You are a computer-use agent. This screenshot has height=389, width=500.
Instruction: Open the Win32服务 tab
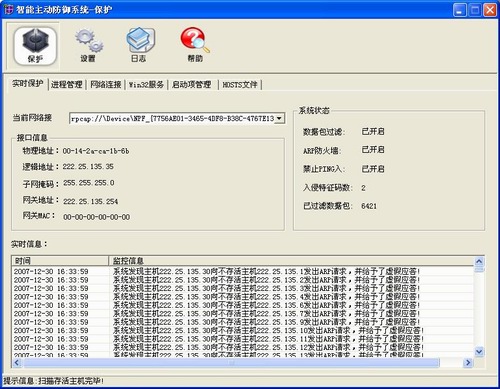point(146,85)
